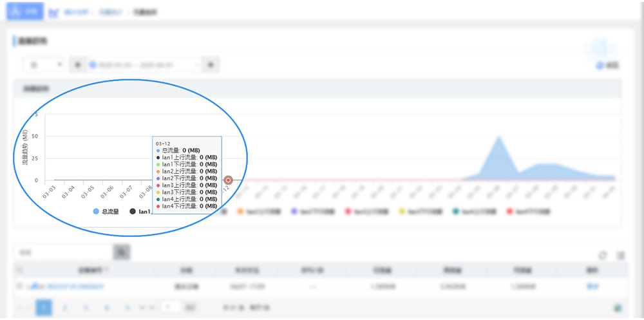Viewport: 644px width, 320px height.
Task: Open the column settings list icon
Action: (620, 255)
